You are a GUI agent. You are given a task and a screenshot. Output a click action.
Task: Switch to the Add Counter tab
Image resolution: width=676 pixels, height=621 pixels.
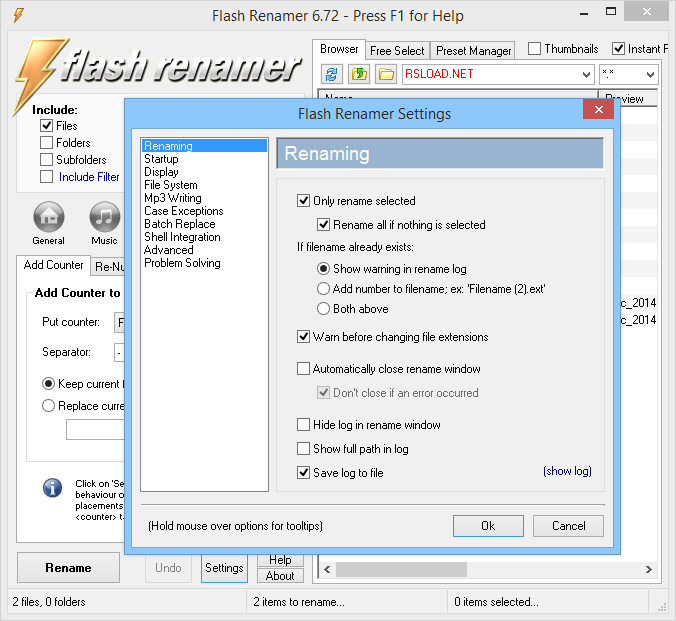(53, 265)
